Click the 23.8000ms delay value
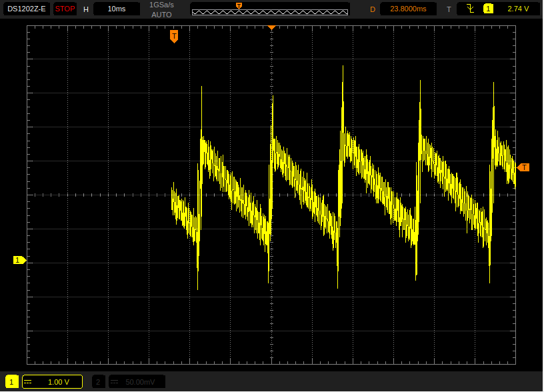Screen dimensions: 544x392 click(407, 9)
